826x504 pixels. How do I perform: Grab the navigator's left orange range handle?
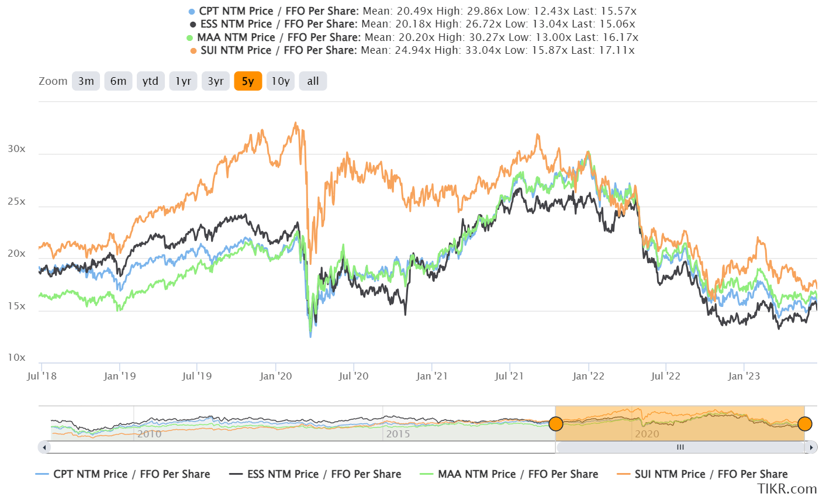point(555,424)
